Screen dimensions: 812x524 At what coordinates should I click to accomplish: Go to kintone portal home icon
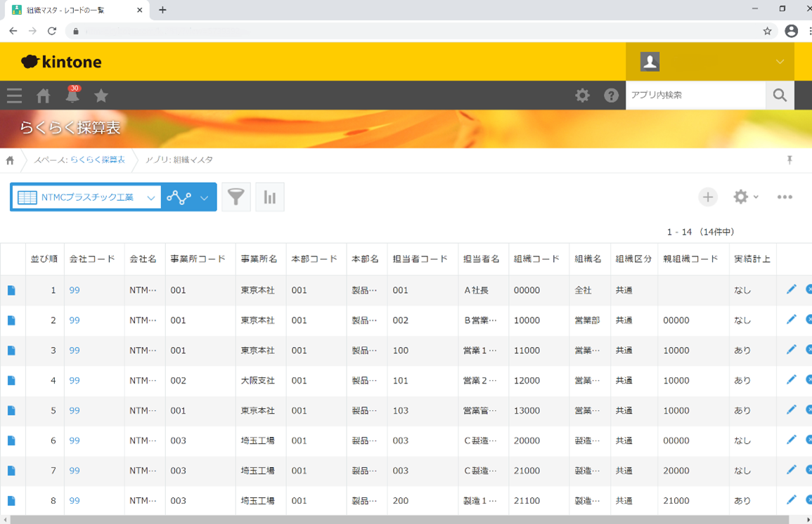click(44, 96)
